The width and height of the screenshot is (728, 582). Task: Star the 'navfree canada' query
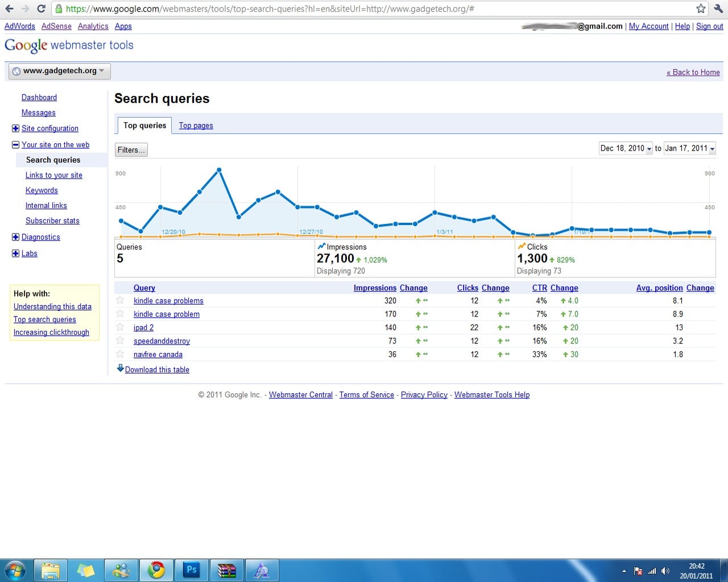pos(120,354)
